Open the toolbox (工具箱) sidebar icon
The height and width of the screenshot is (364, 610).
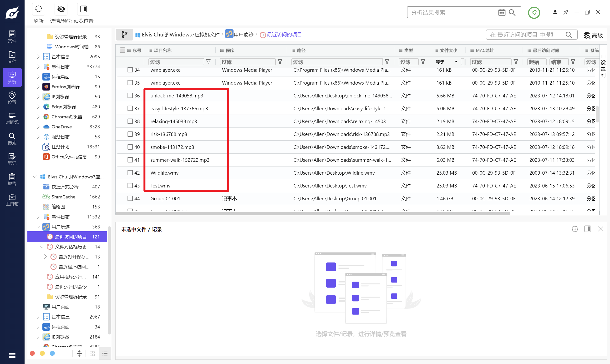(12, 200)
